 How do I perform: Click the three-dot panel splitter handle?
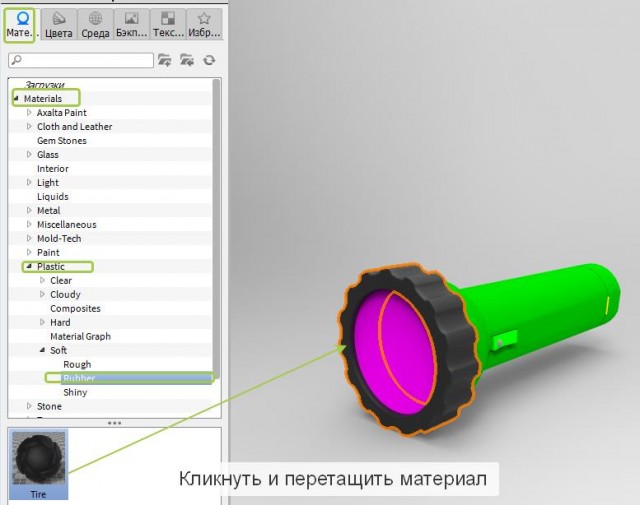coord(114,423)
